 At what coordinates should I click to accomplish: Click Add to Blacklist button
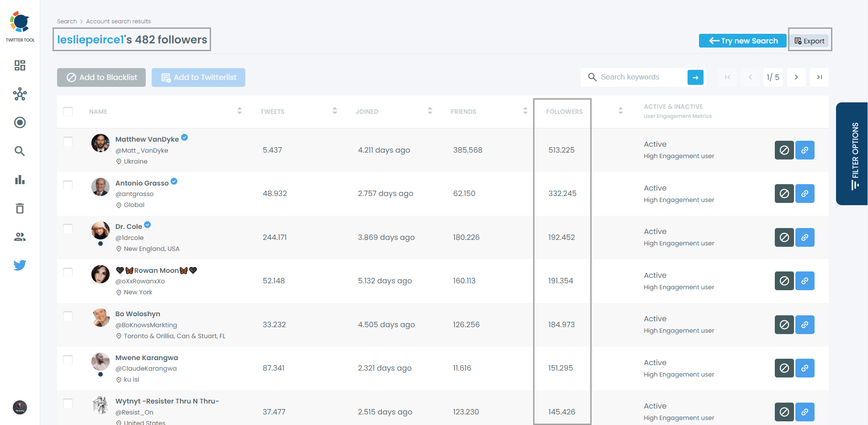[x=101, y=77]
